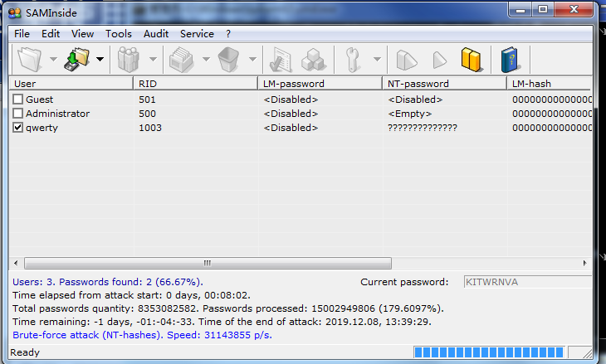Minimize the SAMInside window
Image resolution: width=606 pixels, height=364 pixels.
[x=520, y=10]
